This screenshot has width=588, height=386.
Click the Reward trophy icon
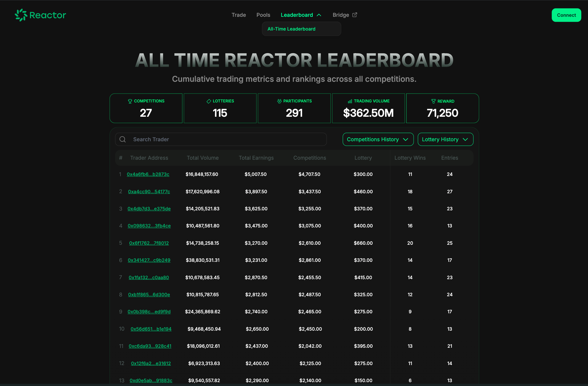pos(434,101)
